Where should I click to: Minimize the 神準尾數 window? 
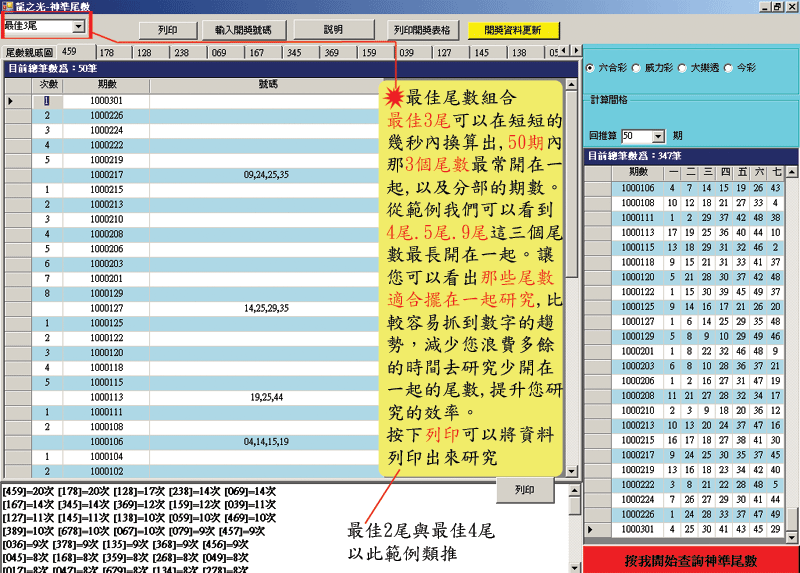pyautogui.click(x=764, y=7)
